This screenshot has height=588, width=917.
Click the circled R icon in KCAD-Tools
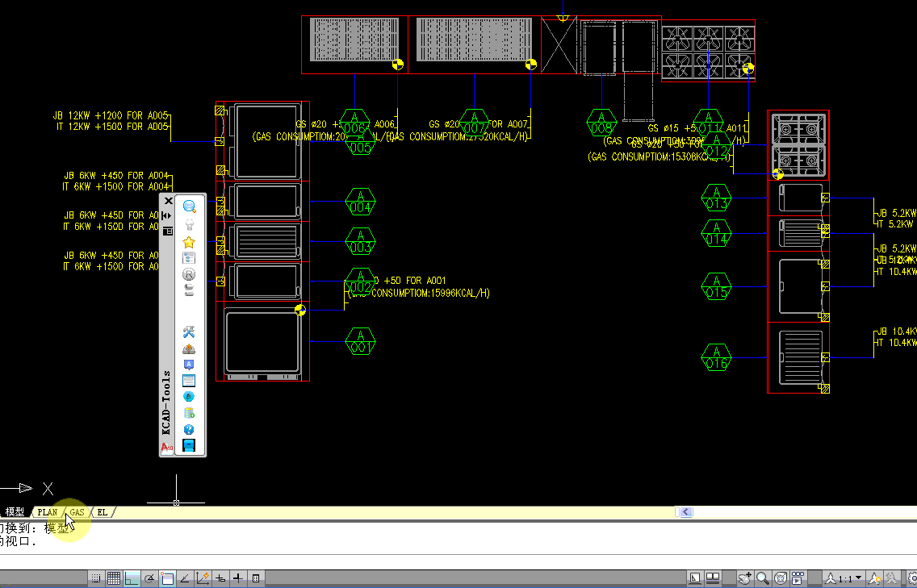[189, 274]
